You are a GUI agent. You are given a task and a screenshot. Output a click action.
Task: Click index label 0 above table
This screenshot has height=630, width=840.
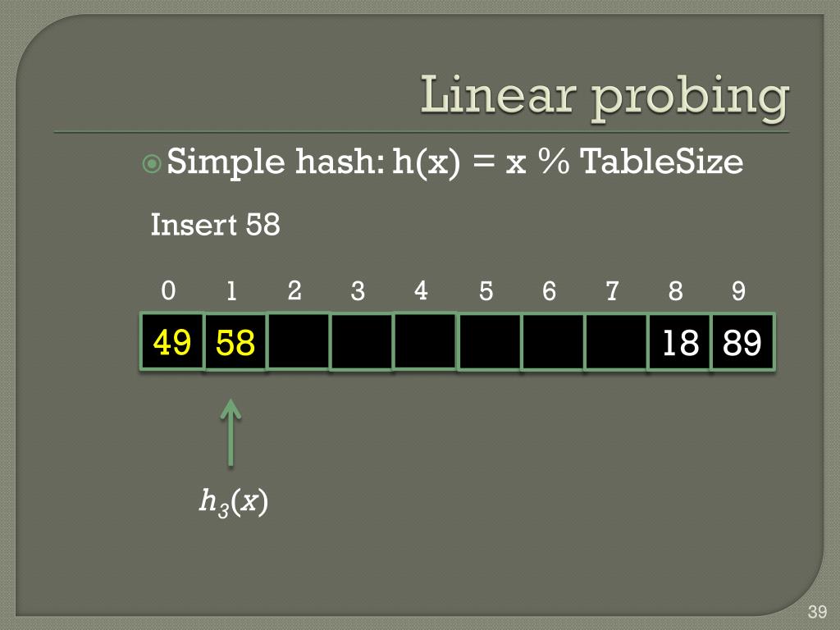point(168,290)
